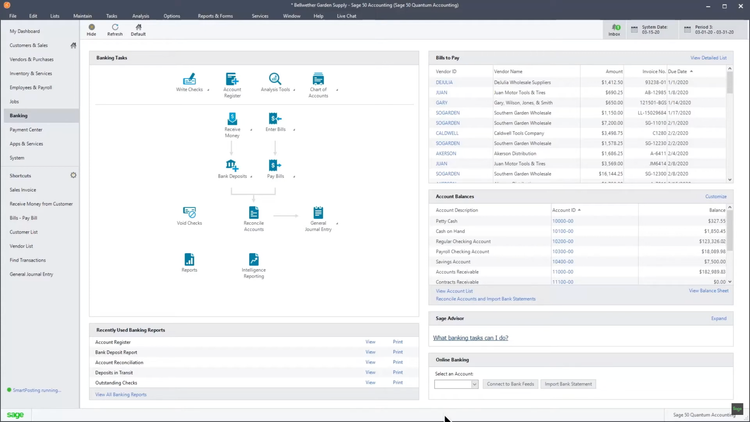Open the Reports & Forms menu

(x=215, y=16)
